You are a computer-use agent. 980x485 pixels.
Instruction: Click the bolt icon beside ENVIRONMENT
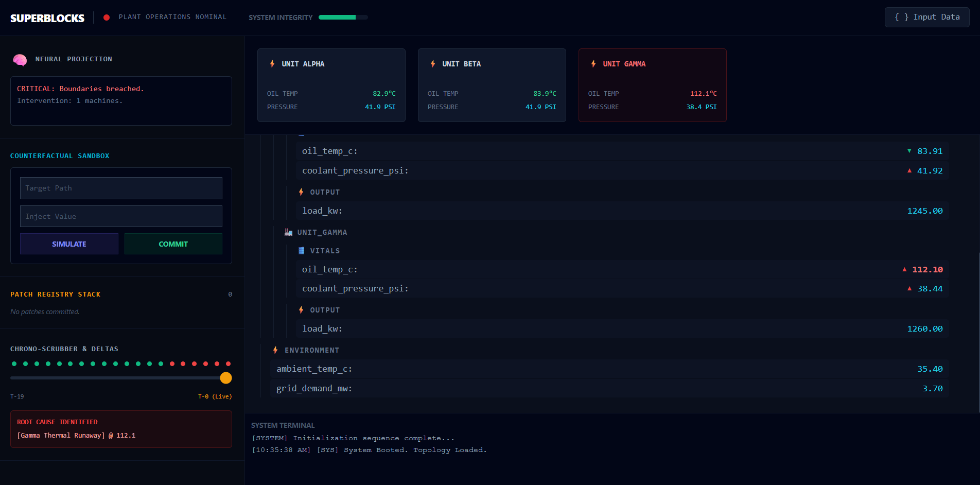pyautogui.click(x=275, y=350)
